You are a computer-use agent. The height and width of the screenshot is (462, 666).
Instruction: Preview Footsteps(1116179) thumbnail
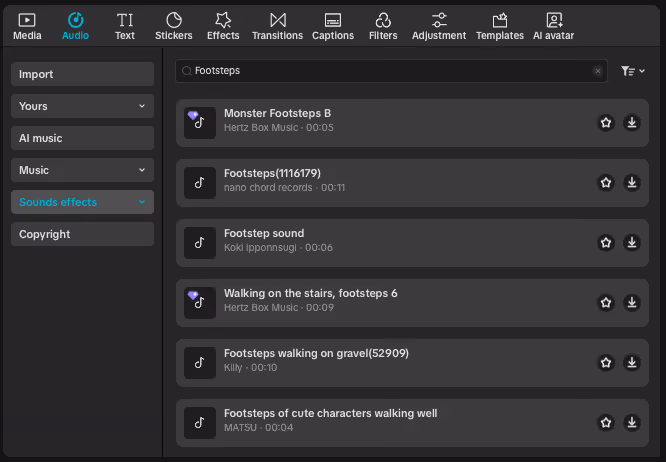pyautogui.click(x=200, y=183)
